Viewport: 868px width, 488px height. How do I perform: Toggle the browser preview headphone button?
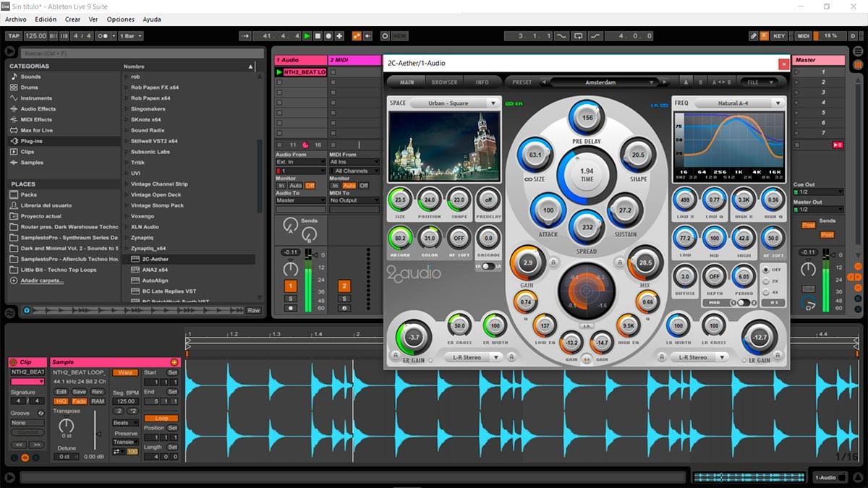click(27, 310)
